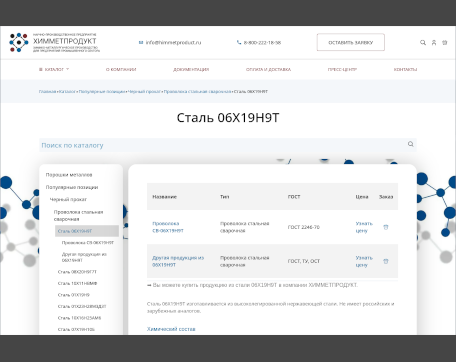
Task: Focus the Поиск по каталогу input field
Action: 228,145
